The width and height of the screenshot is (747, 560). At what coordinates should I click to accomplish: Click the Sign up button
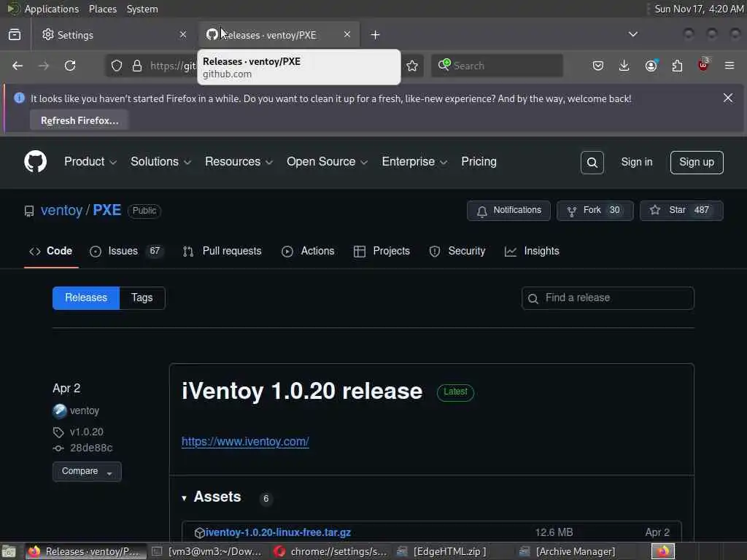click(x=697, y=163)
